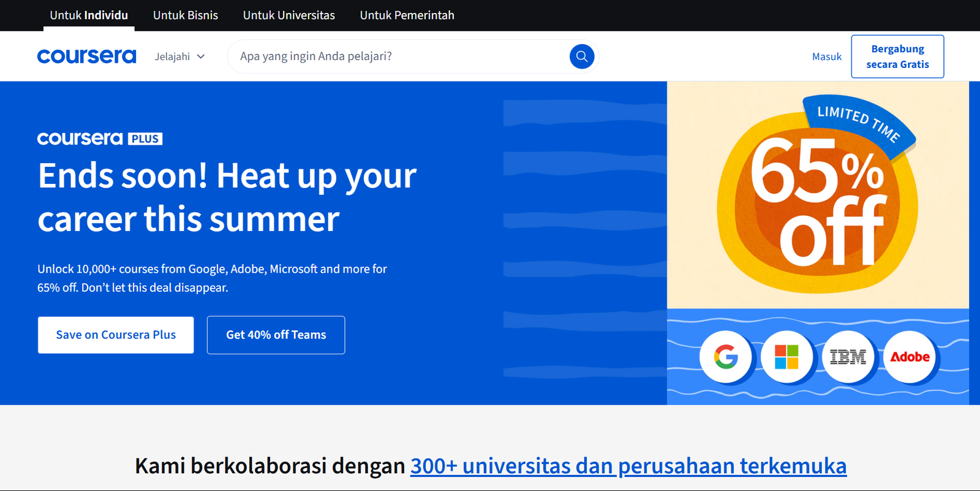Select the Untuk Pemerintah tab

pyautogui.click(x=407, y=15)
